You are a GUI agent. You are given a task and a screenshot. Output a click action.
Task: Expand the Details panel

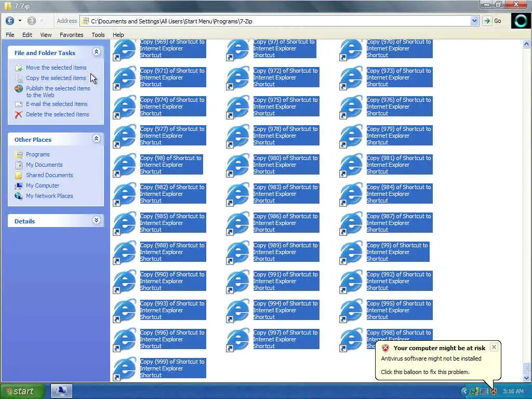pos(96,220)
